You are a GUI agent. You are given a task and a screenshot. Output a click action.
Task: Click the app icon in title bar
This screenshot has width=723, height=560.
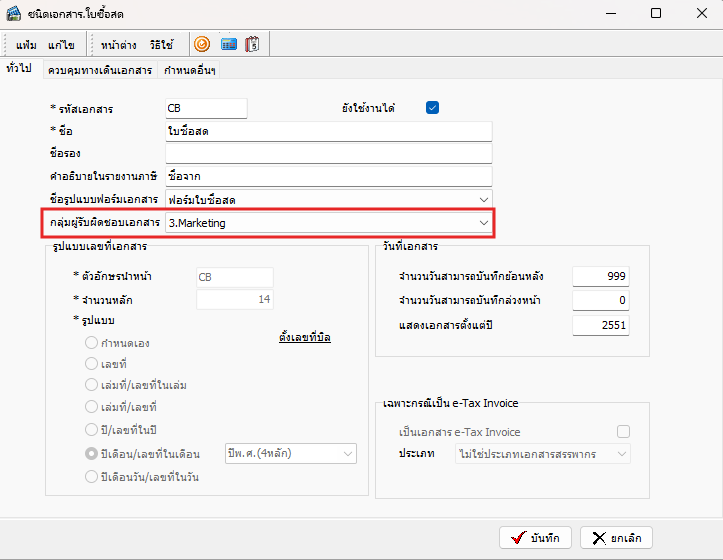pyautogui.click(x=14, y=14)
